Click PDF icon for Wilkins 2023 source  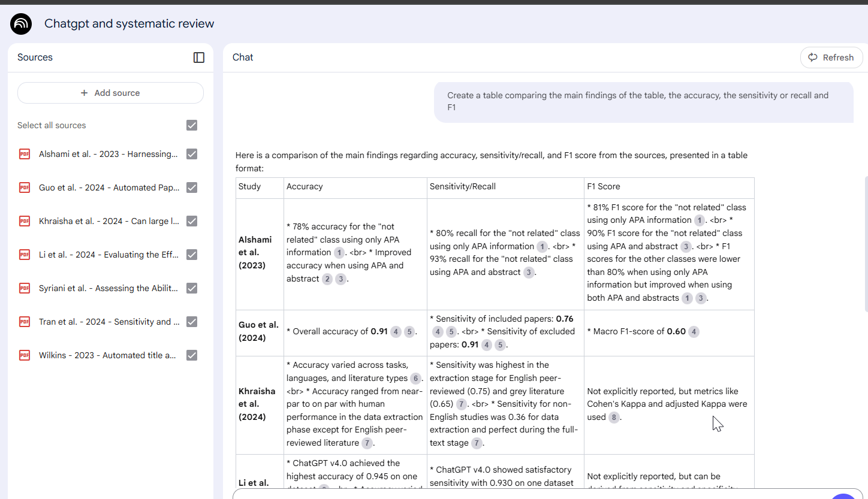click(25, 355)
